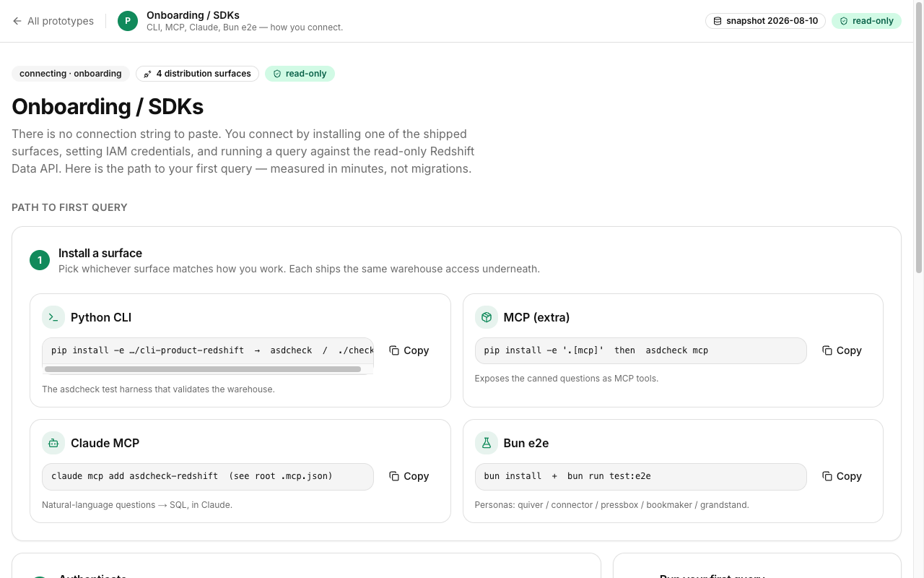The height and width of the screenshot is (578, 924).
Task: Click the pip install '.[mcp]' code box
Action: [x=641, y=350]
